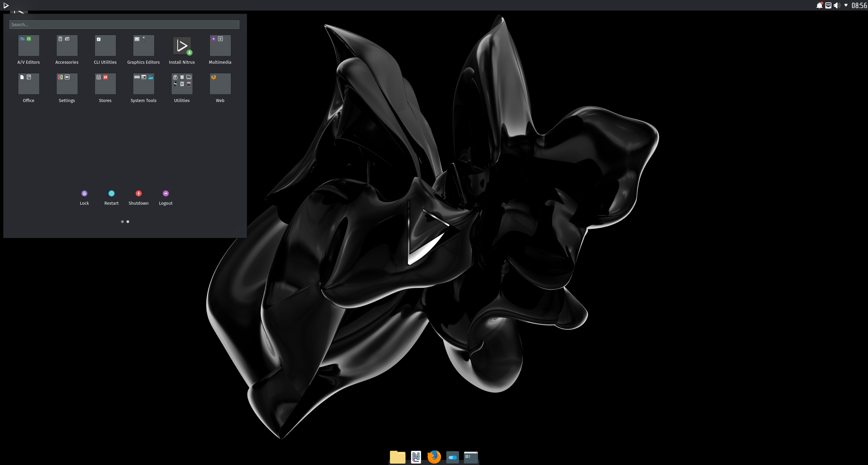868x465 pixels.
Task: Select the second launcher page dot
Action: click(128, 222)
